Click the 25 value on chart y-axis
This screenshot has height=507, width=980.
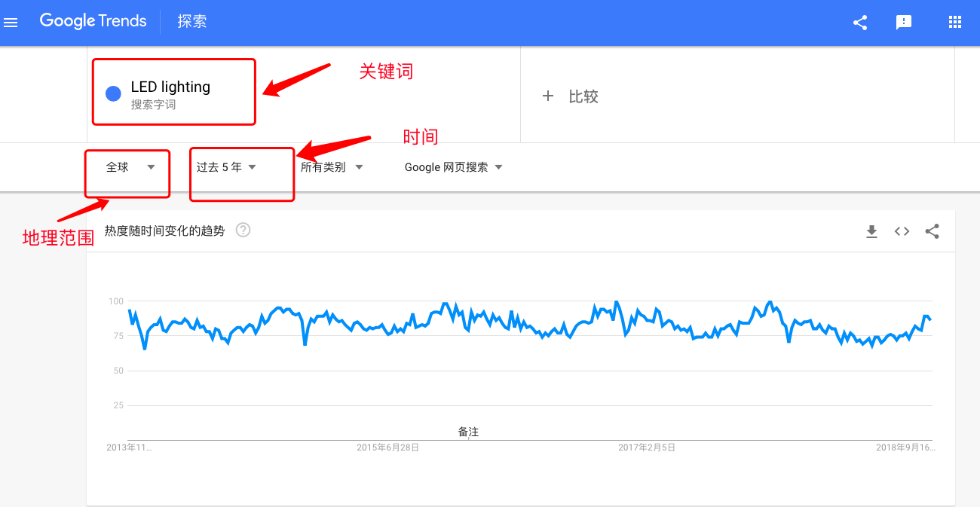click(118, 405)
